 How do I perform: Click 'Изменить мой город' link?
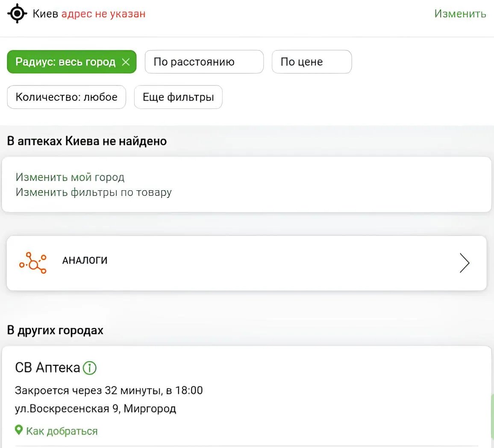70,177
